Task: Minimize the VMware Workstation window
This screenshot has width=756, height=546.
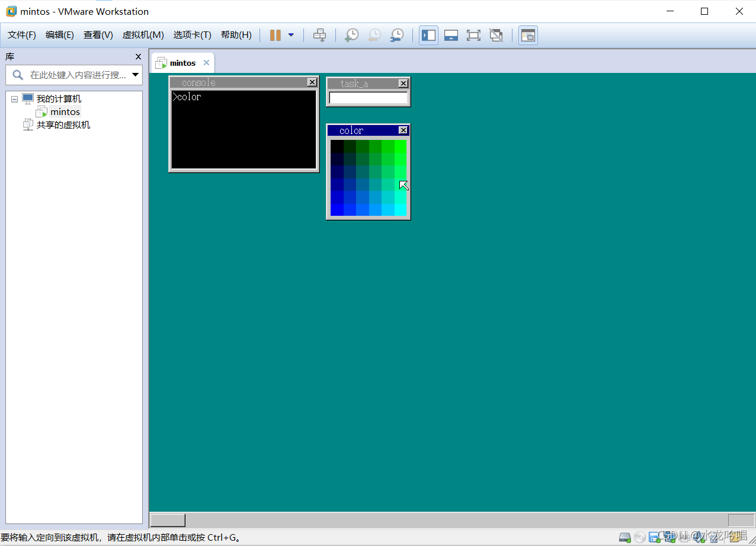Action: coord(670,11)
